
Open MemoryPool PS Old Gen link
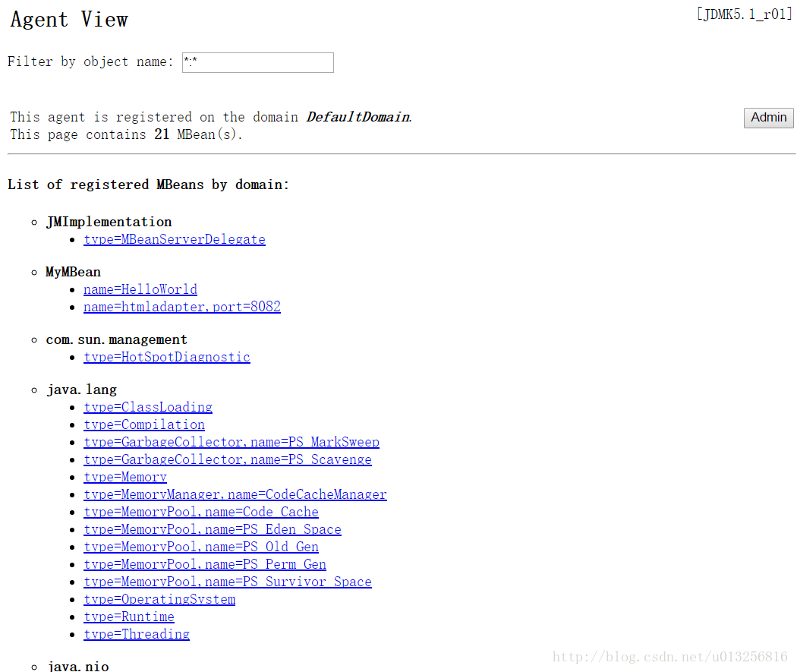201,547
